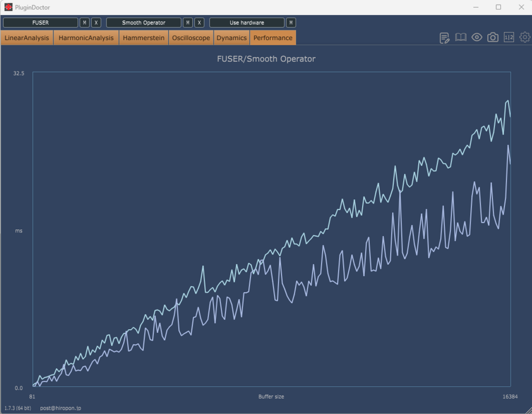The image size is (532, 414).
Task: Toggle the M button next to Use hardware
Action: point(291,23)
